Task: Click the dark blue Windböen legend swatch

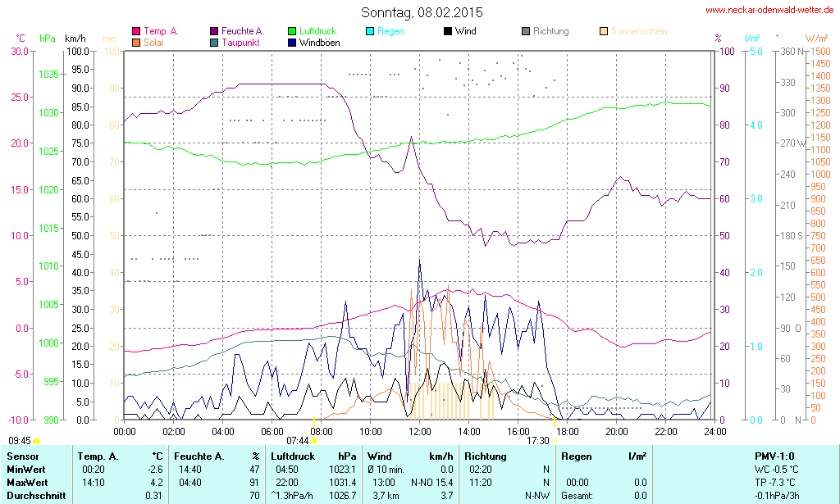Action: point(293,42)
